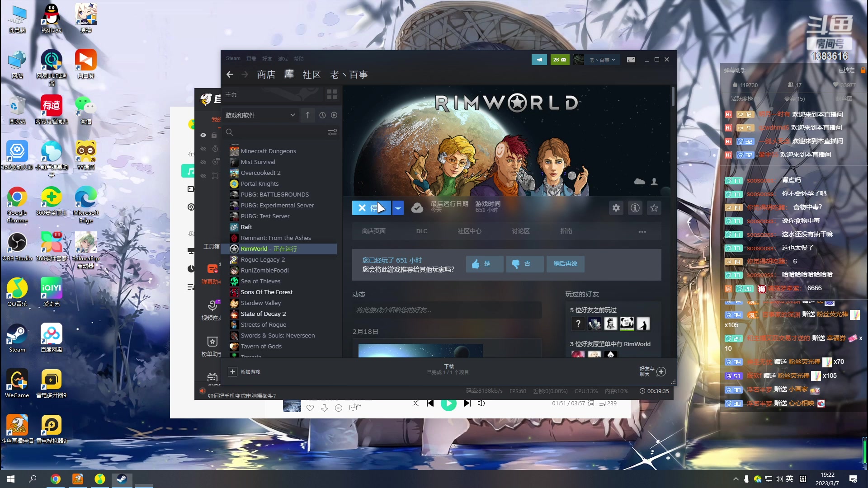Open downloads status at Steam bottom bar
Image resolution: width=868 pixels, height=488 pixels.
(x=448, y=370)
